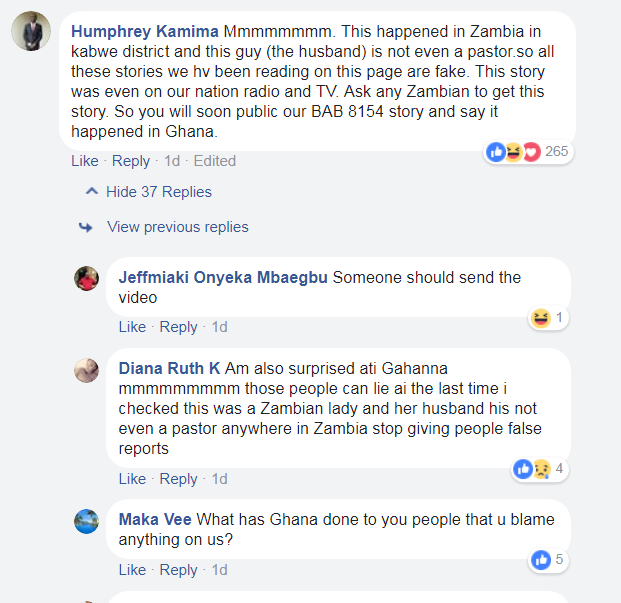Click the View previous replies link
The width and height of the screenshot is (621, 603).
coord(178,227)
